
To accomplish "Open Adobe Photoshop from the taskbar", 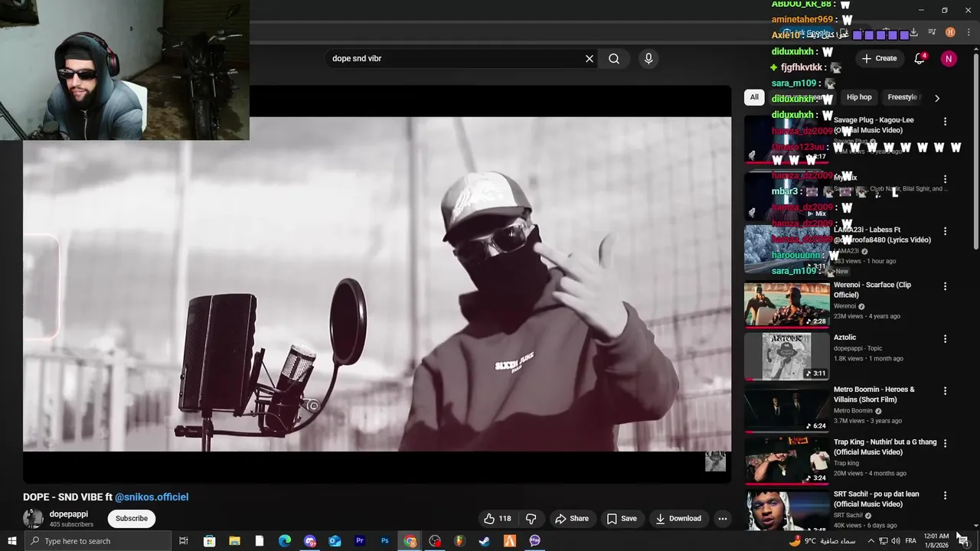I will [x=385, y=541].
